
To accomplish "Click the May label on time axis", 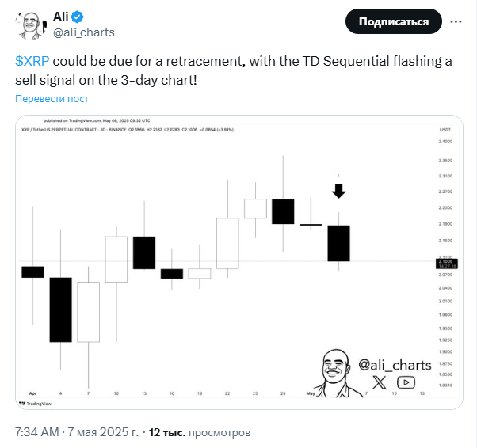I will (311, 393).
